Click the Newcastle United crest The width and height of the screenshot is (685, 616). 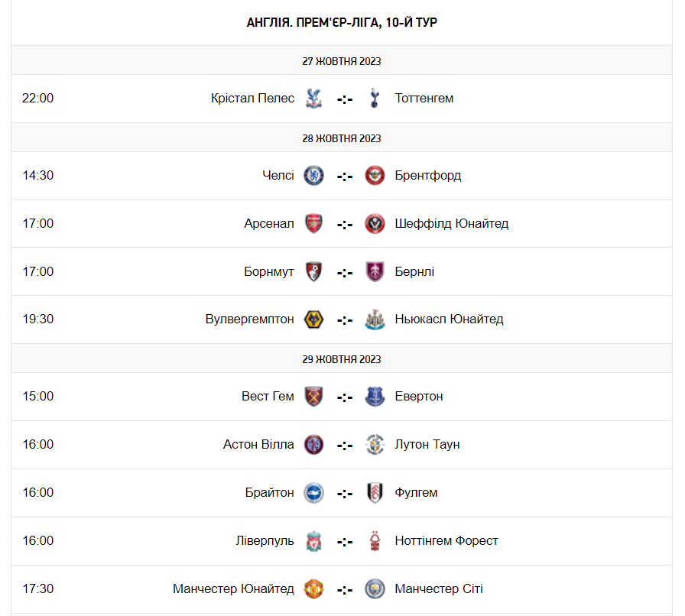click(375, 319)
